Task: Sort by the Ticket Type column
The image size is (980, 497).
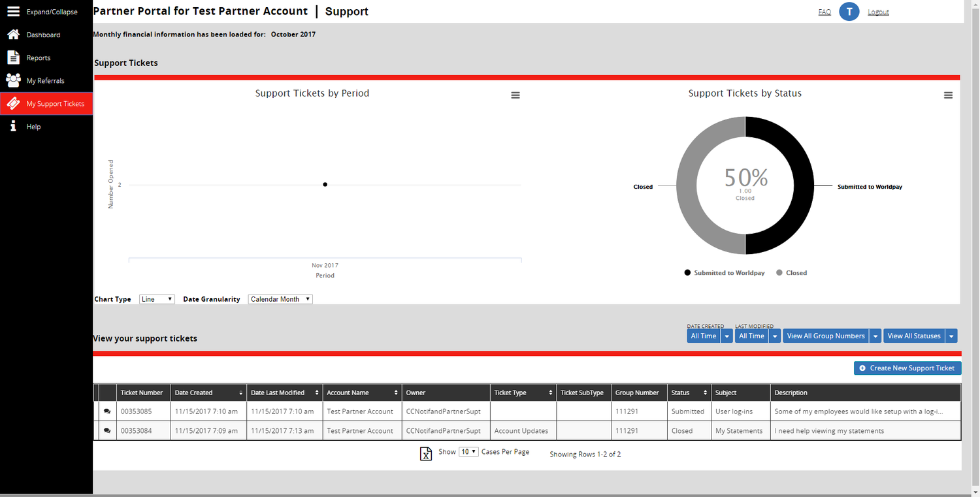Action: [523, 393]
